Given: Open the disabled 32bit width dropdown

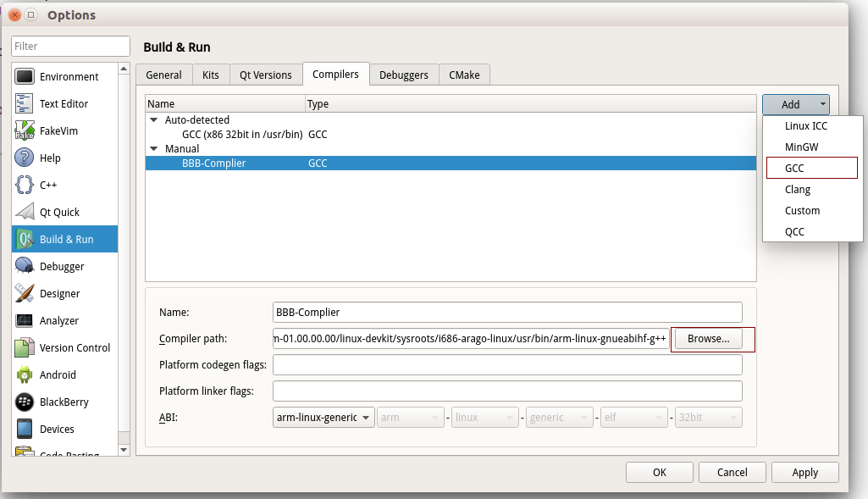Looking at the screenshot, I should [709, 418].
